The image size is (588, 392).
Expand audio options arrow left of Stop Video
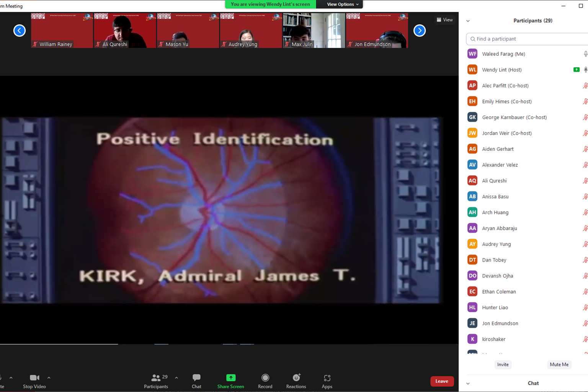11,378
